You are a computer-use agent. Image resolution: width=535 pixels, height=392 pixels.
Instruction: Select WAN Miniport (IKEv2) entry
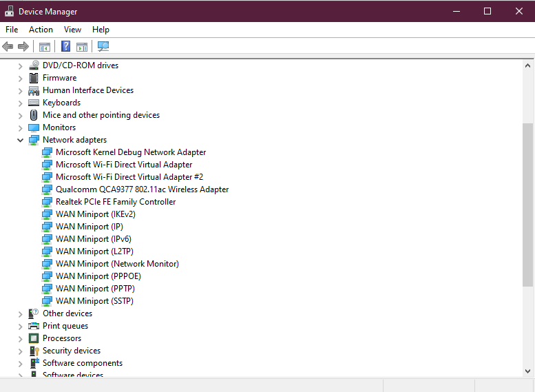click(x=96, y=214)
